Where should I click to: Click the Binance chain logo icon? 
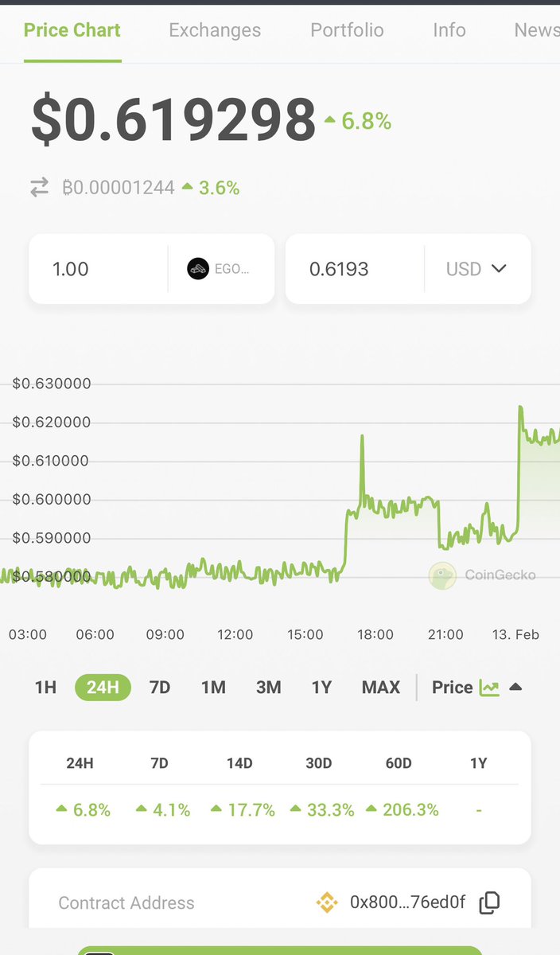coord(327,902)
